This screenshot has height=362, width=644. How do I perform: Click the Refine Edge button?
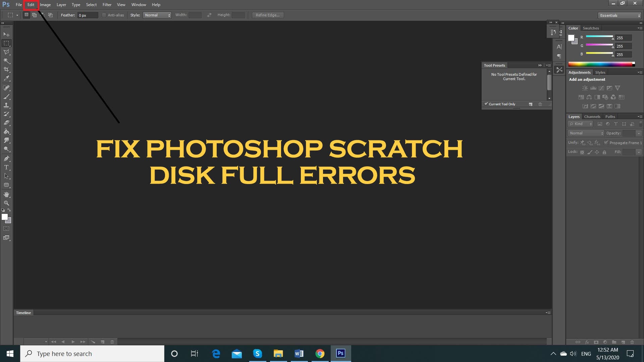268,15
